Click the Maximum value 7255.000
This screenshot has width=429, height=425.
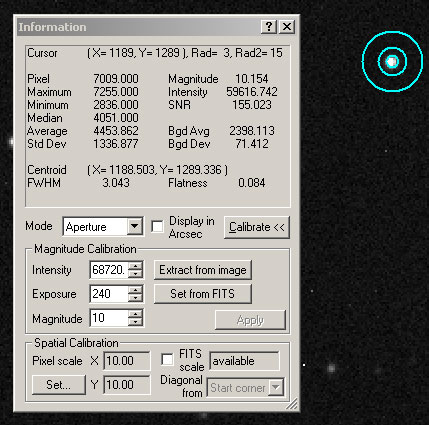click(x=116, y=92)
